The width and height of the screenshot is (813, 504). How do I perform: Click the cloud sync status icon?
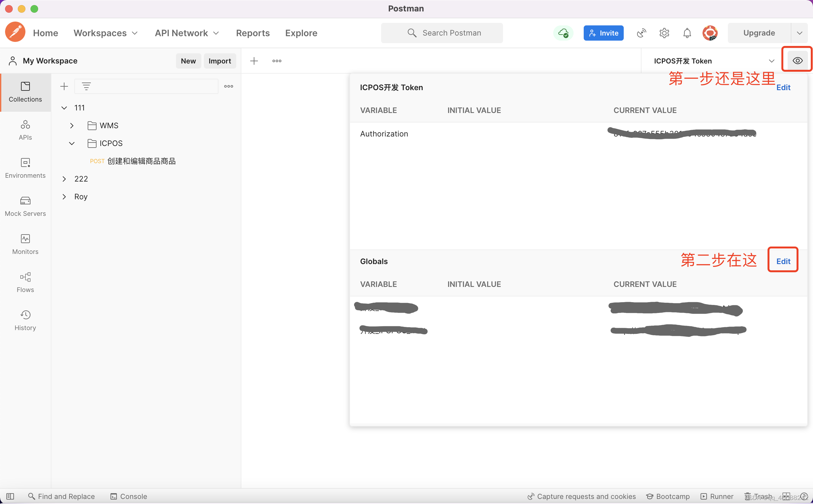(563, 33)
